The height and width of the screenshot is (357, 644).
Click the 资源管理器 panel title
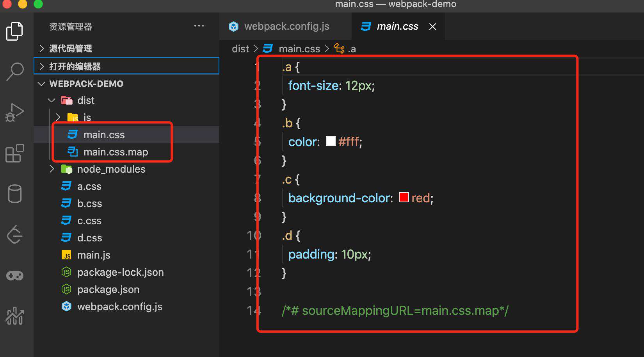[x=71, y=27]
